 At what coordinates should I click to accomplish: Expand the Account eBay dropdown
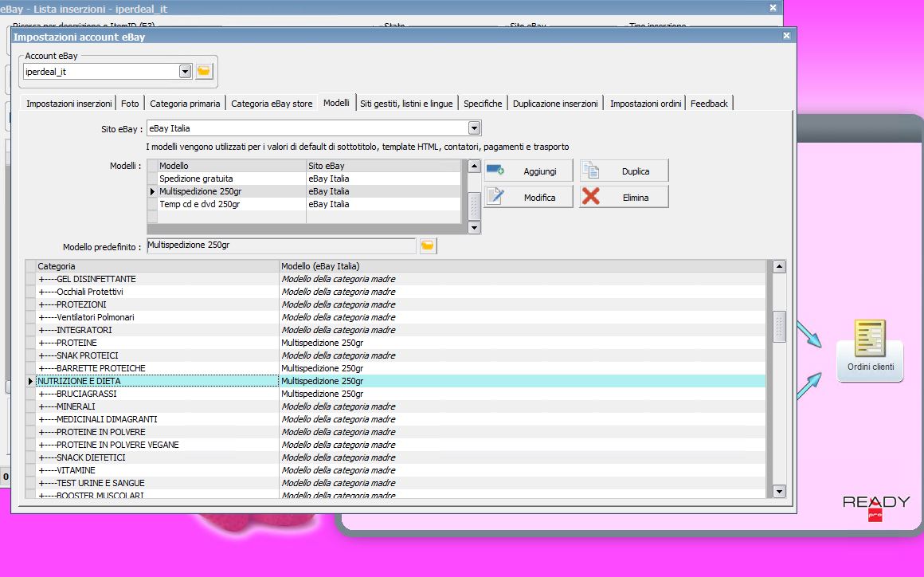(185, 71)
